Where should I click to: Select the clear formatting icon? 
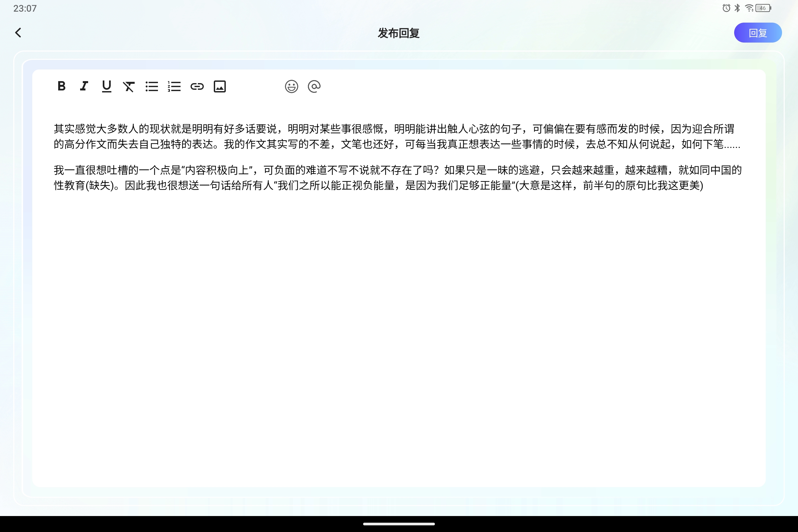[x=129, y=86]
